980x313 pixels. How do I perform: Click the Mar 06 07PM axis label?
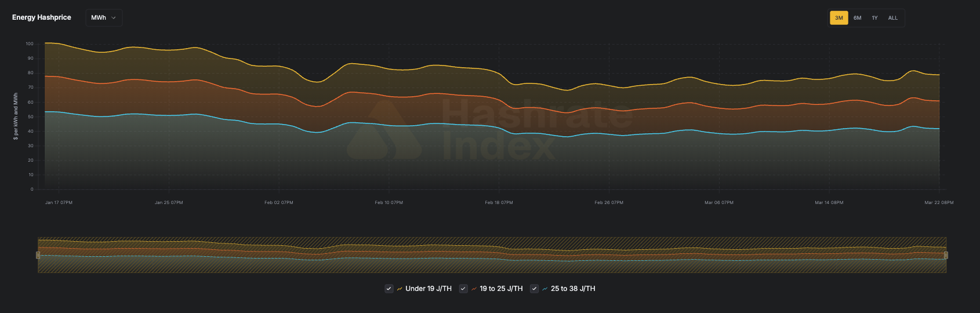[718, 203]
